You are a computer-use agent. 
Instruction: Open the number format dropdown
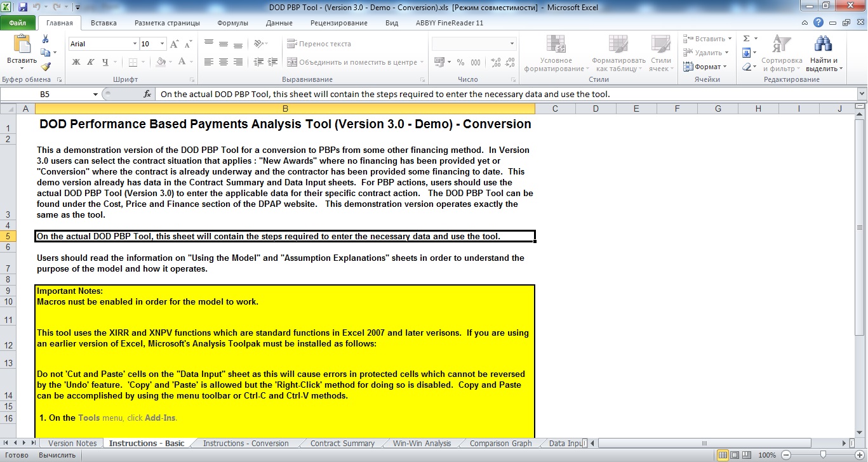pos(512,44)
